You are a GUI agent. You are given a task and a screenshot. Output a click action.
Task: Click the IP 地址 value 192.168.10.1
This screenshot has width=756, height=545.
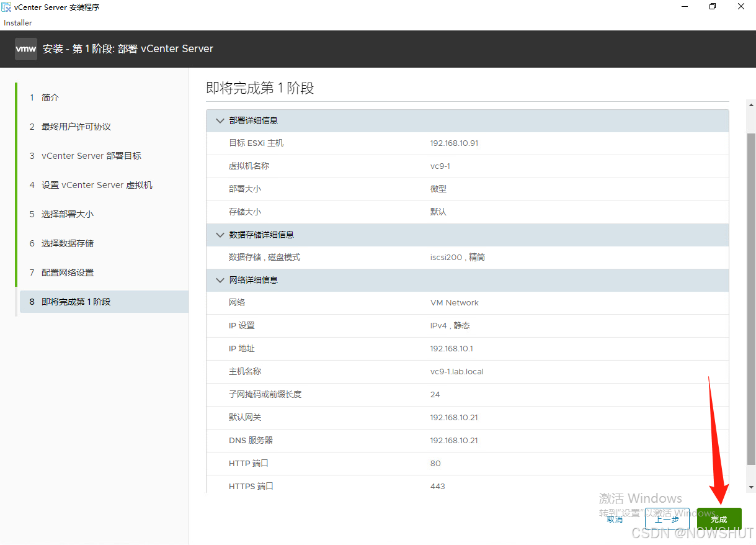[x=451, y=349]
